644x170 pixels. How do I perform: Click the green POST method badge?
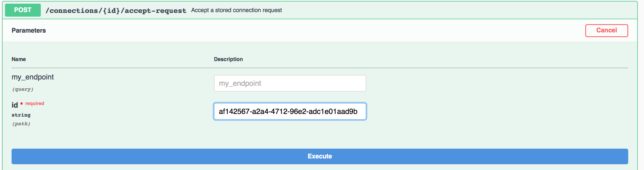pyautogui.click(x=22, y=10)
